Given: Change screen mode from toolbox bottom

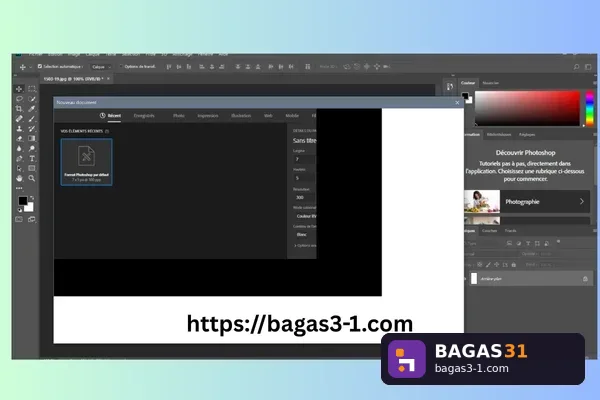Looking at the screenshot, I should [32, 219].
